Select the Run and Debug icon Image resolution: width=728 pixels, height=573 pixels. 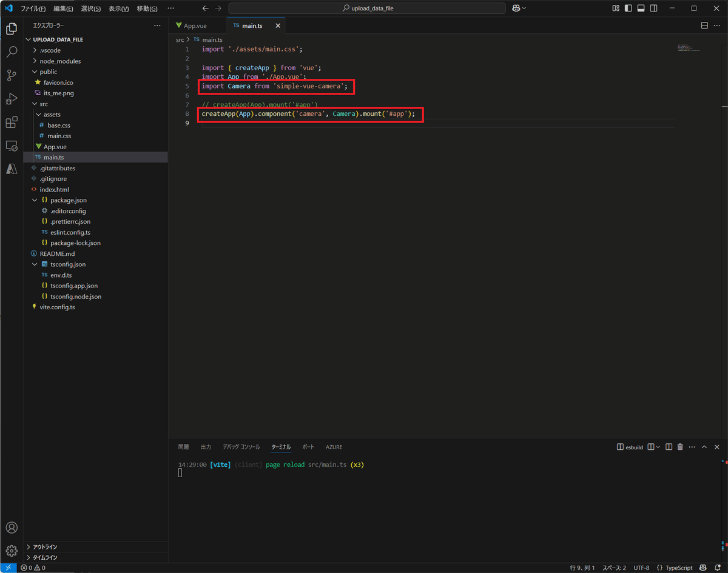[11, 98]
